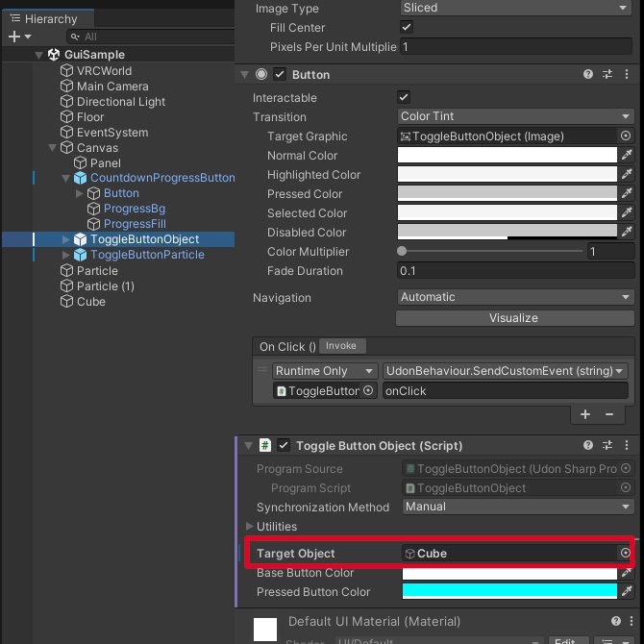Remove the selected On Click entry
This screenshot has height=644, width=644.
pyautogui.click(x=609, y=414)
